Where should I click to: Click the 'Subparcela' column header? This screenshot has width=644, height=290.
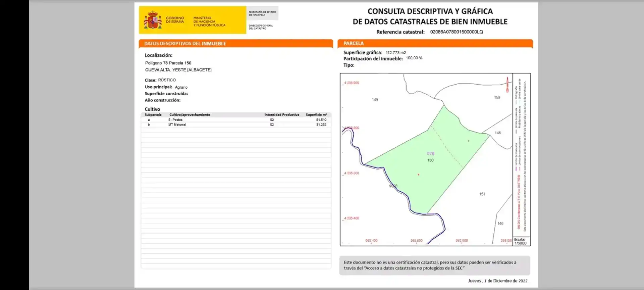tap(153, 115)
